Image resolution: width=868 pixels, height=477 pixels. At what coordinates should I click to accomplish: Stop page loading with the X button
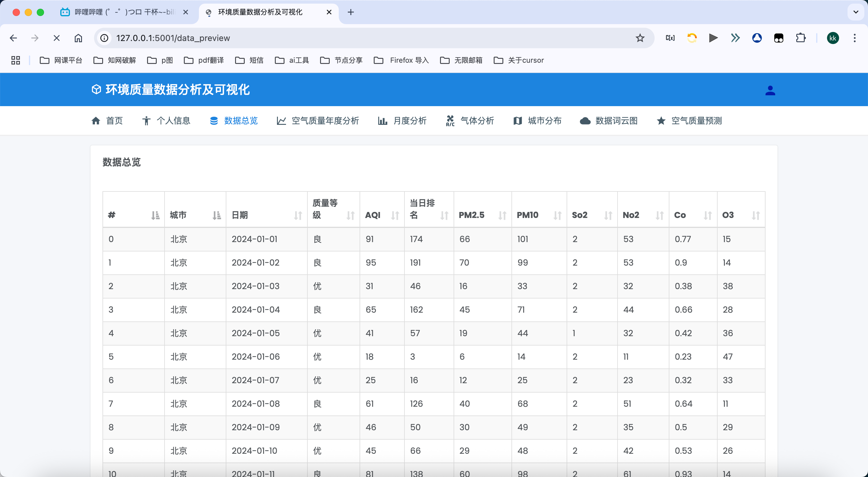click(57, 38)
